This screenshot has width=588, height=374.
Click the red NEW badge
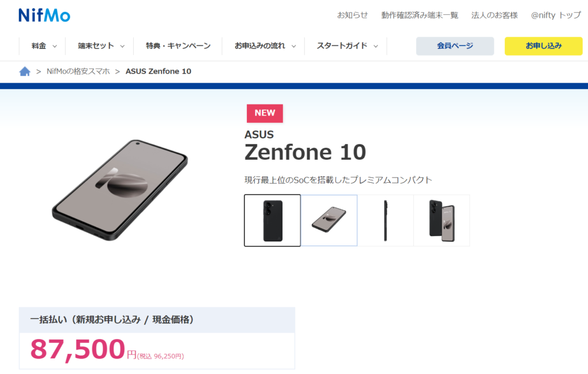point(265,113)
